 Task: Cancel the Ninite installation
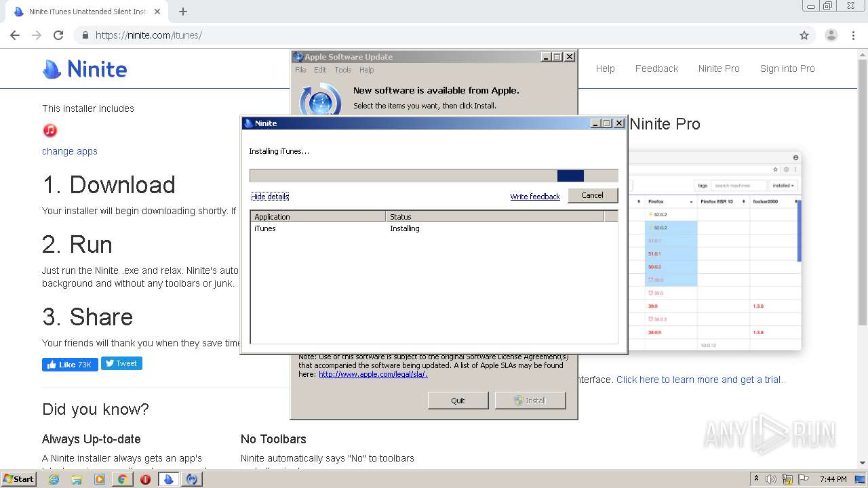pos(592,195)
